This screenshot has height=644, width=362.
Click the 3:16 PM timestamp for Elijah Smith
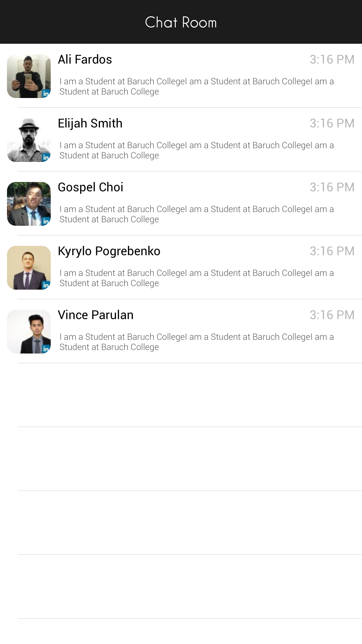click(332, 123)
